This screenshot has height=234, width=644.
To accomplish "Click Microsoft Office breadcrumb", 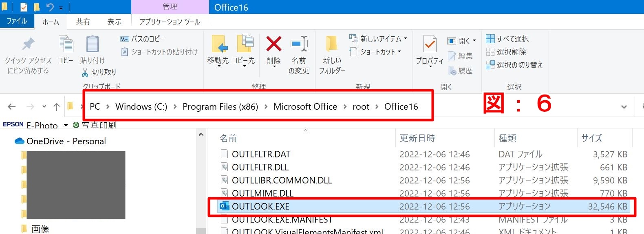I will (305, 106).
